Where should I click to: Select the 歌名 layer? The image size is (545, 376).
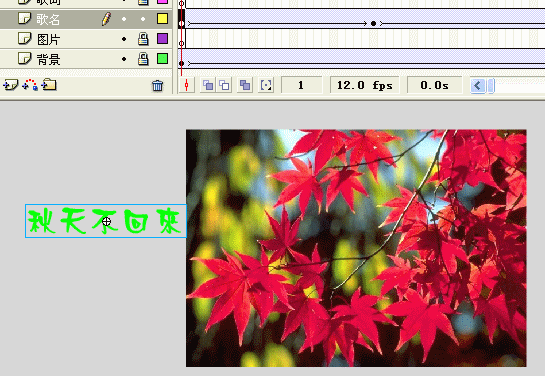tap(86, 19)
